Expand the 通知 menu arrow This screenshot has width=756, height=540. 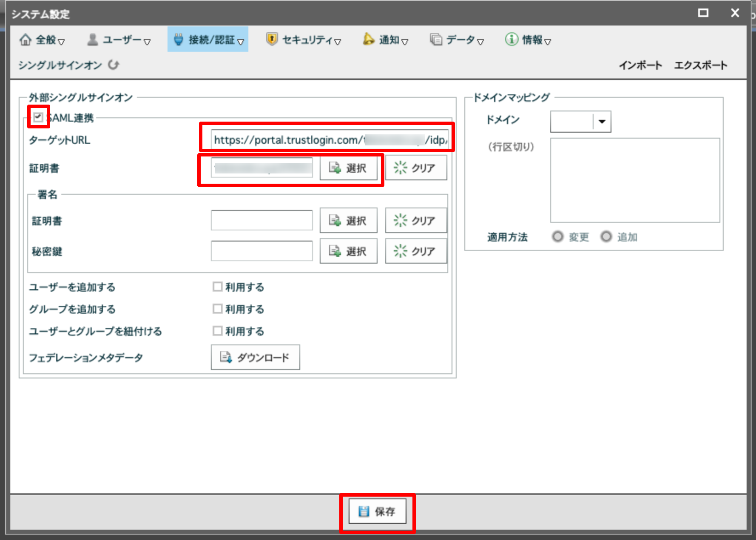(405, 42)
